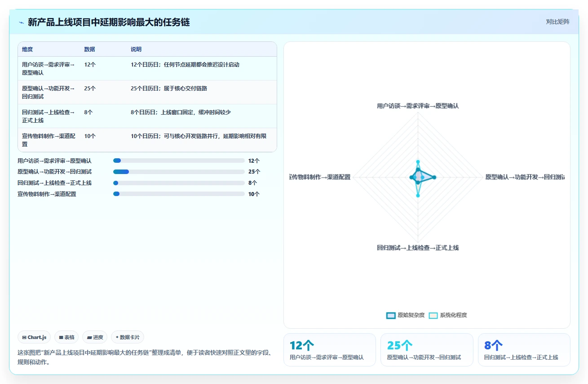Click the 数据 column header
This screenshot has width=588, height=384.
[x=89, y=49]
